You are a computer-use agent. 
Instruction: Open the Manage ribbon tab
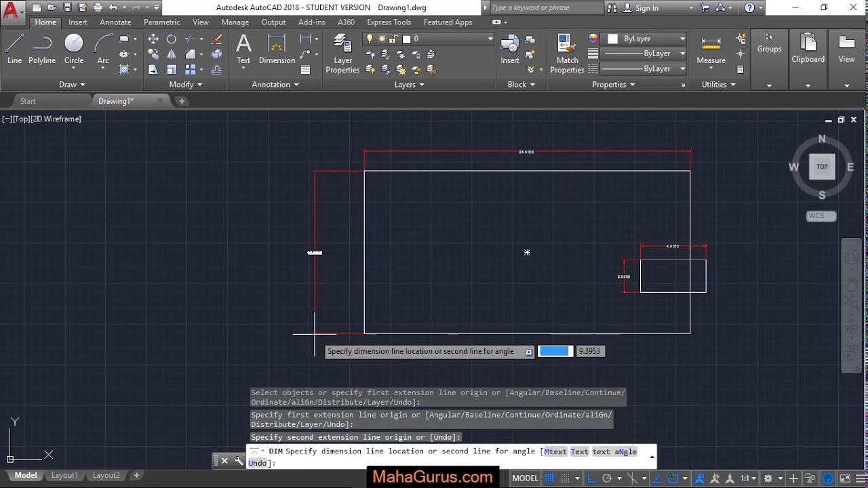[x=235, y=22]
